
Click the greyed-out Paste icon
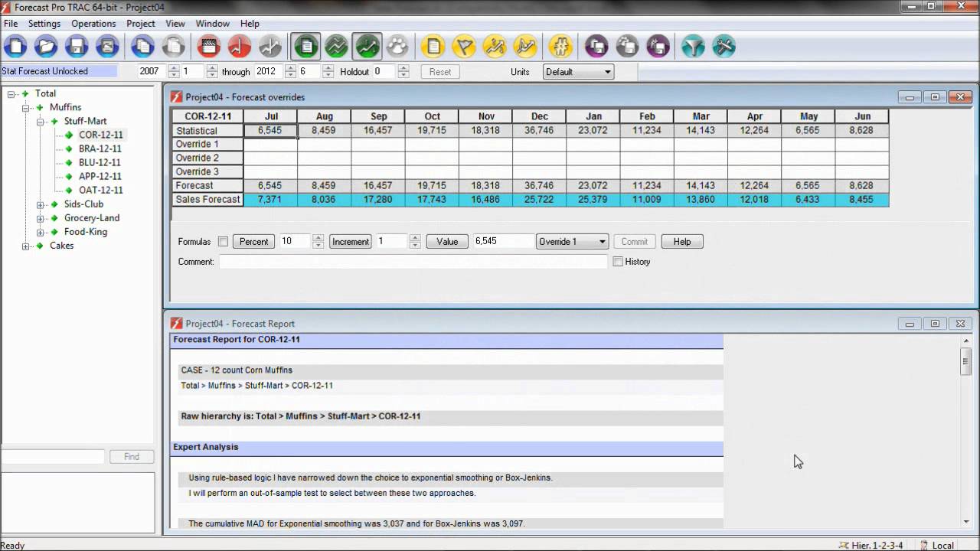click(174, 47)
